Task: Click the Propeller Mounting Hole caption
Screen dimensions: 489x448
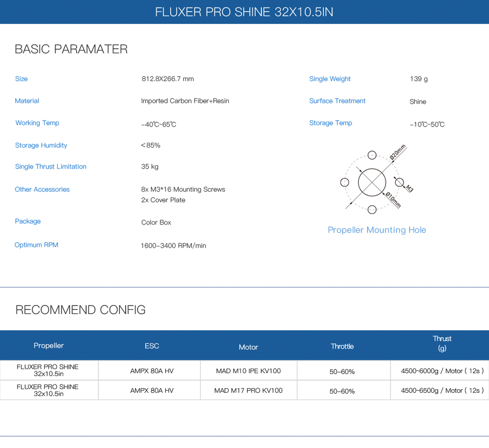Action: pos(377,230)
